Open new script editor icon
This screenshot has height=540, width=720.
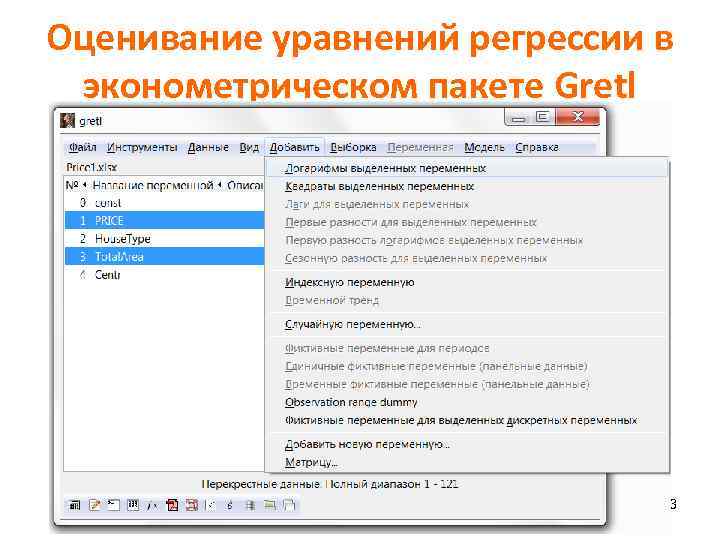(95, 505)
